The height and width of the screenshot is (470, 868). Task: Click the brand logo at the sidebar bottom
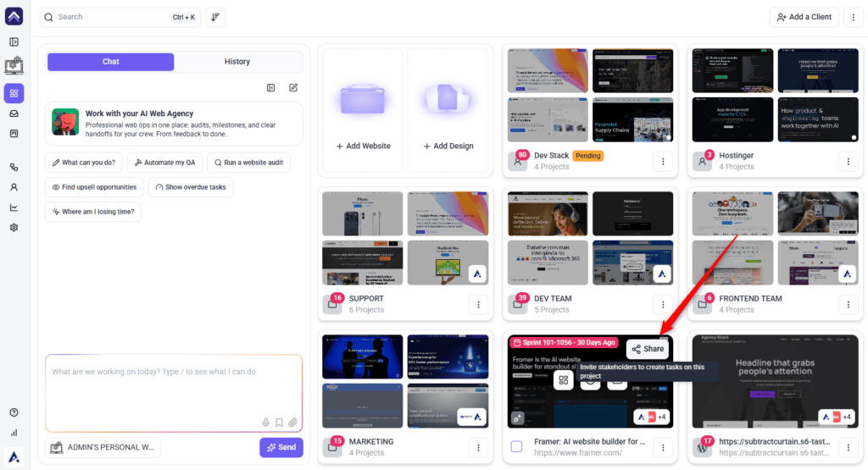[14, 456]
